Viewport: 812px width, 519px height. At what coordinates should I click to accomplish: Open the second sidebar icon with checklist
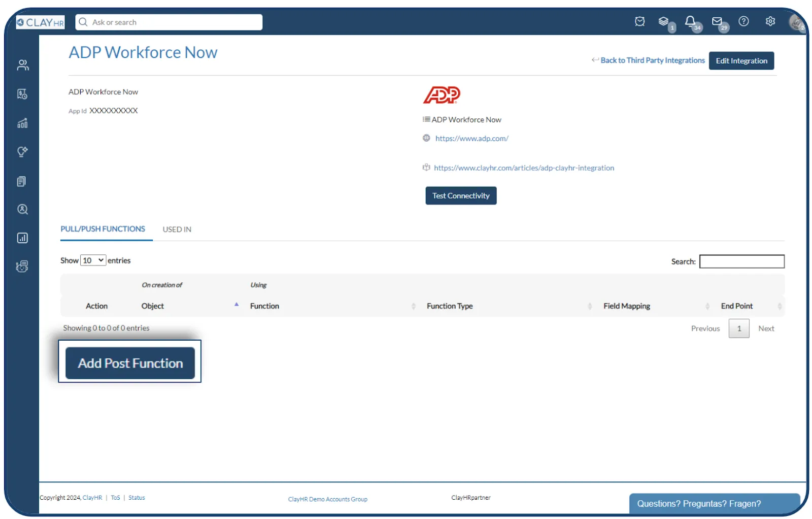pos(22,94)
